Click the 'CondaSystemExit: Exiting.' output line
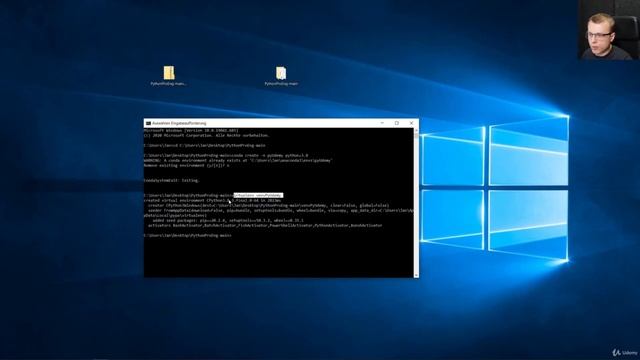Image resolution: width=640 pixels, height=360 pixels. pos(171,180)
